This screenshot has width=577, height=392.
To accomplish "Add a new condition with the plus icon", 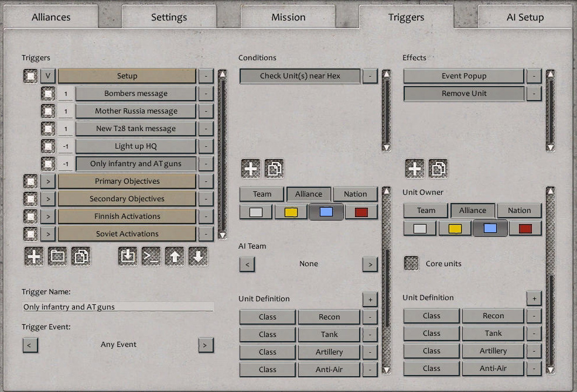I will (x=250, y=169).
